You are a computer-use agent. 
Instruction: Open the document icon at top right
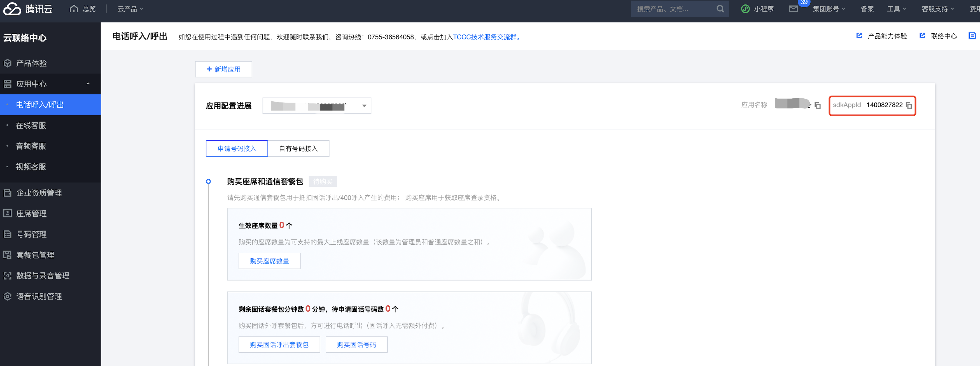coord(972,36)
